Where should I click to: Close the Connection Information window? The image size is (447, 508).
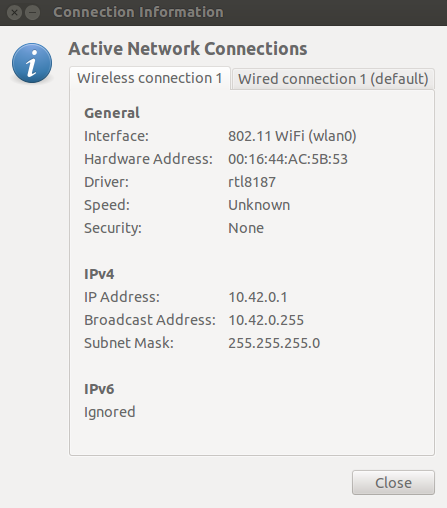coord(14,13)
